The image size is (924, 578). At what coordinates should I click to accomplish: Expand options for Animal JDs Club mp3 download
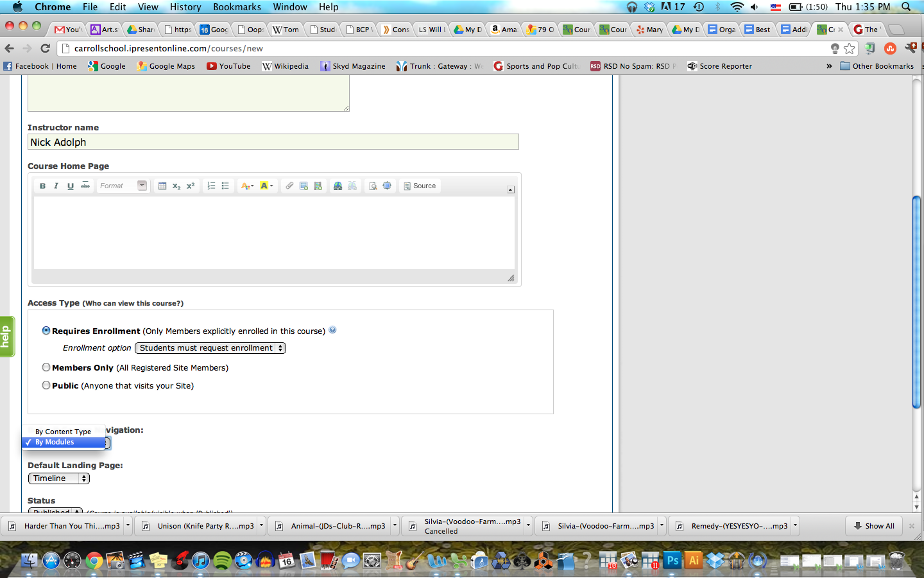tap(395, 525)
